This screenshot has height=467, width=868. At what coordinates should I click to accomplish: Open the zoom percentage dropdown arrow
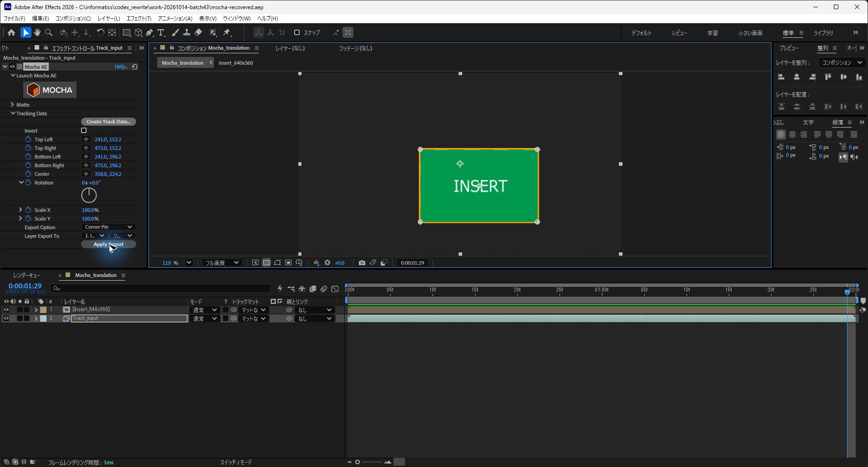click(x=189, y=263)
